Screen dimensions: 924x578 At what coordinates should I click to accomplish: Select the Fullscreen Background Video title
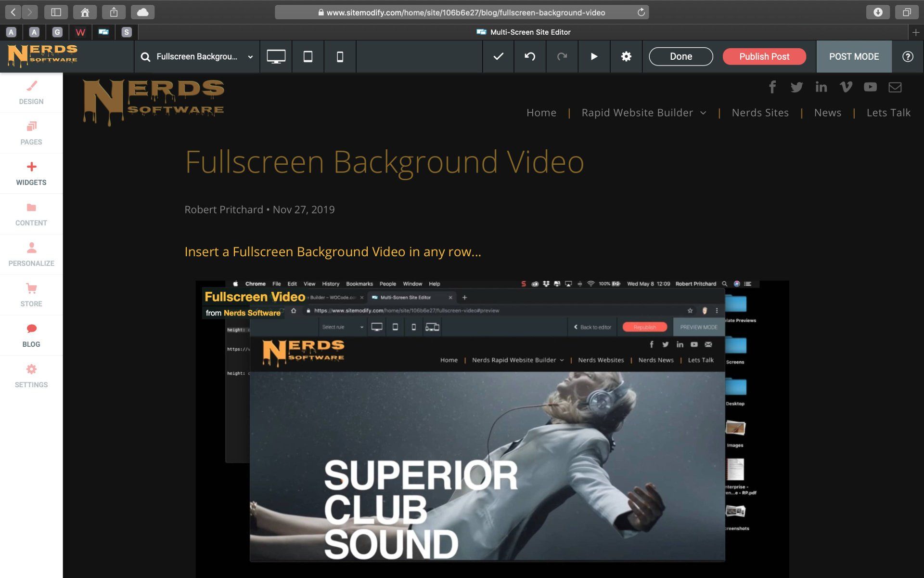tap(384, 162)
